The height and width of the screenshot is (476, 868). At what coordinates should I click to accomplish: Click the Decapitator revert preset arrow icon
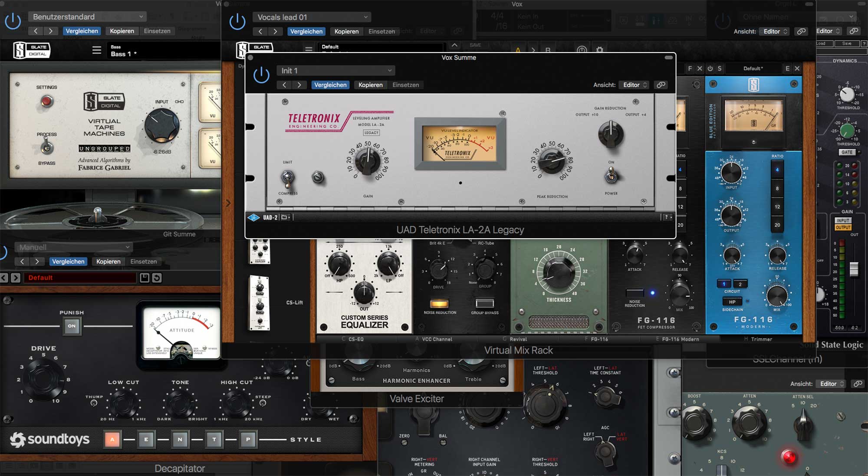[157, 278]
